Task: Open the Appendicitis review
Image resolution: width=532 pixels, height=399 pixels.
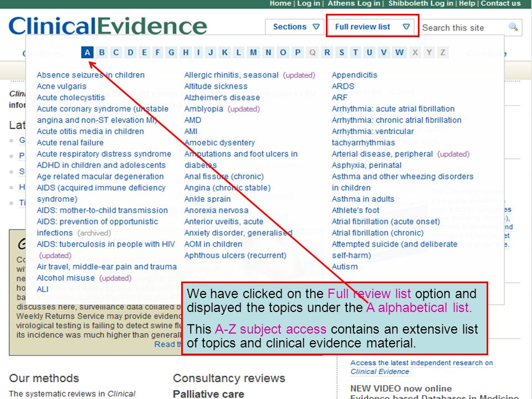Action: [x=355, y=75]
